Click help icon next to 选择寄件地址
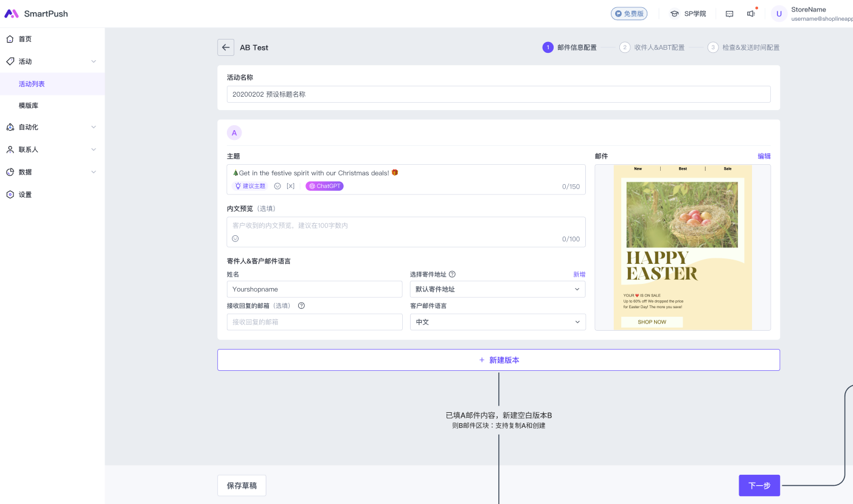 (x=452, y=274)
